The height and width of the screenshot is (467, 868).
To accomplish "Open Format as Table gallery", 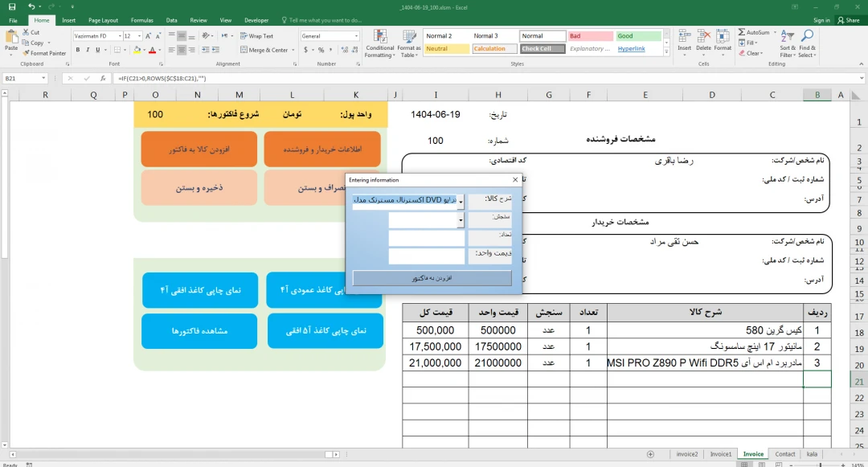I will click(409, 43).
